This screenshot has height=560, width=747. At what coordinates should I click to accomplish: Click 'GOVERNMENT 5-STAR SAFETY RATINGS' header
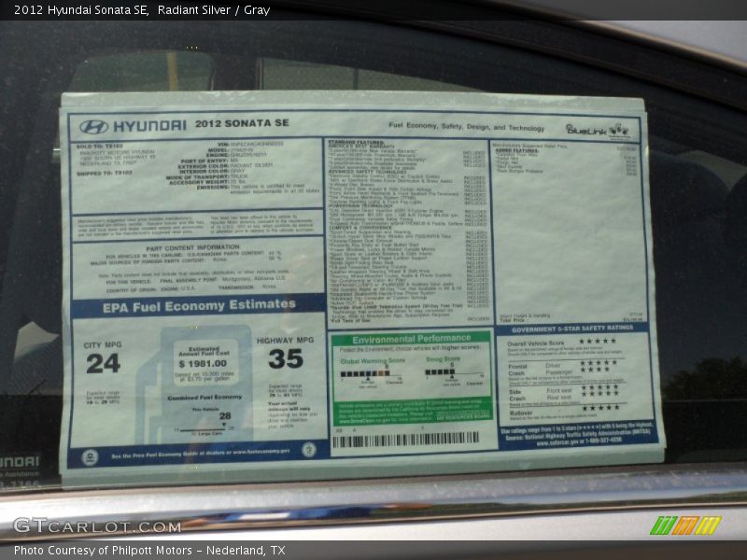572,329
